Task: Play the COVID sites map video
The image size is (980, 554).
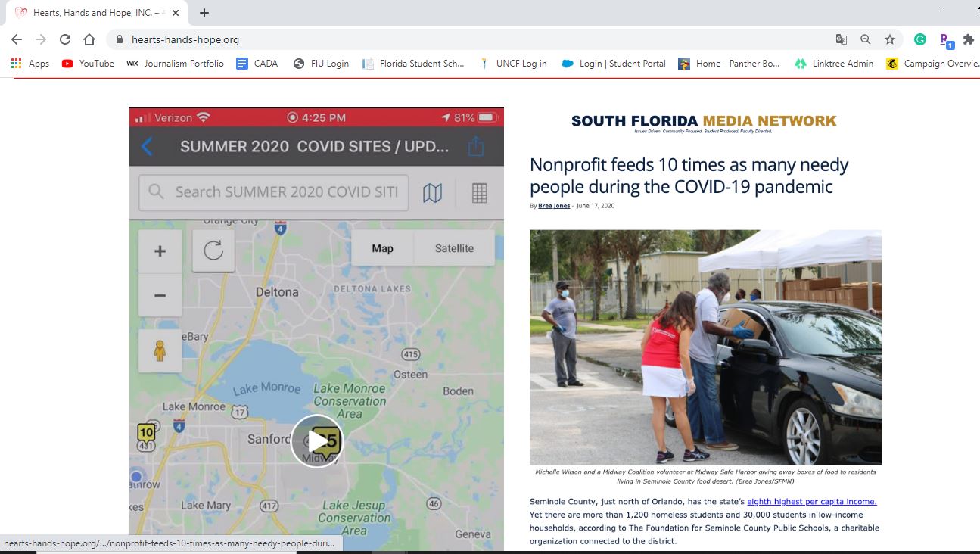Action: [x=316, y=441]
